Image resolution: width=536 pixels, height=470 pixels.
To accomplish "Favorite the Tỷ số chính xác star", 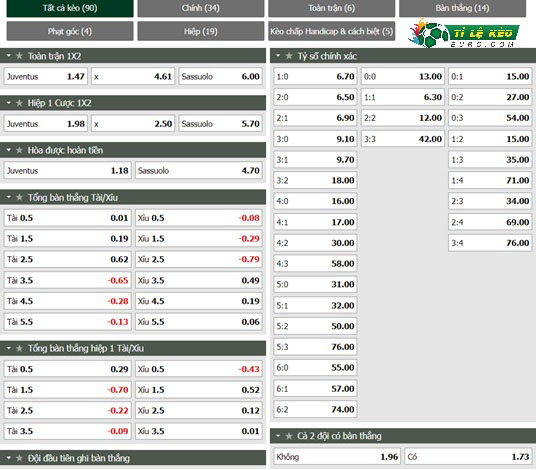I will (289, 56).
